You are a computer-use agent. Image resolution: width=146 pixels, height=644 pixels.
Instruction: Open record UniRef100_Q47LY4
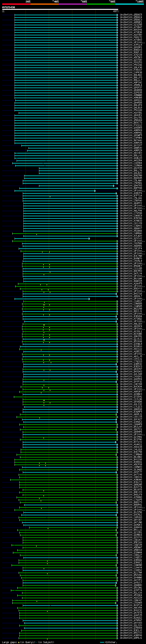(x=131, y=273)
